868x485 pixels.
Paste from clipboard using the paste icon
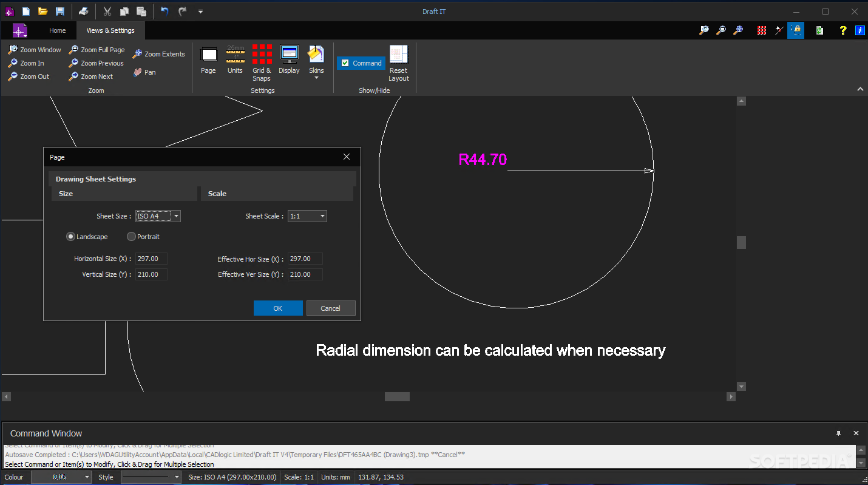pos(141,12)
